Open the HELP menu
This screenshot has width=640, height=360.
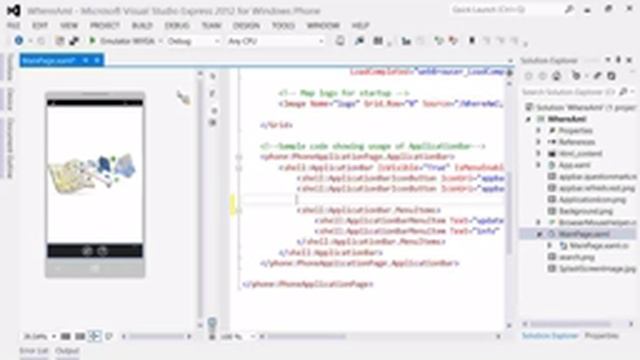coord(360,25)
